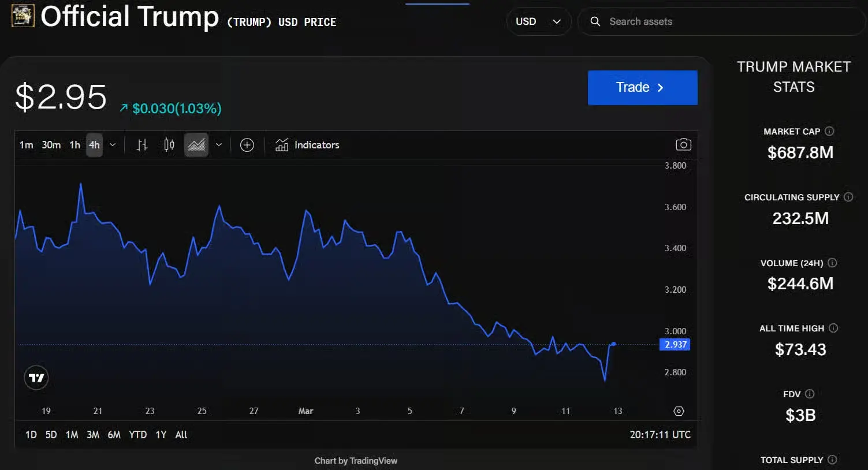Open the Indicators menu
868x470 pixels.
pos(307,145)
